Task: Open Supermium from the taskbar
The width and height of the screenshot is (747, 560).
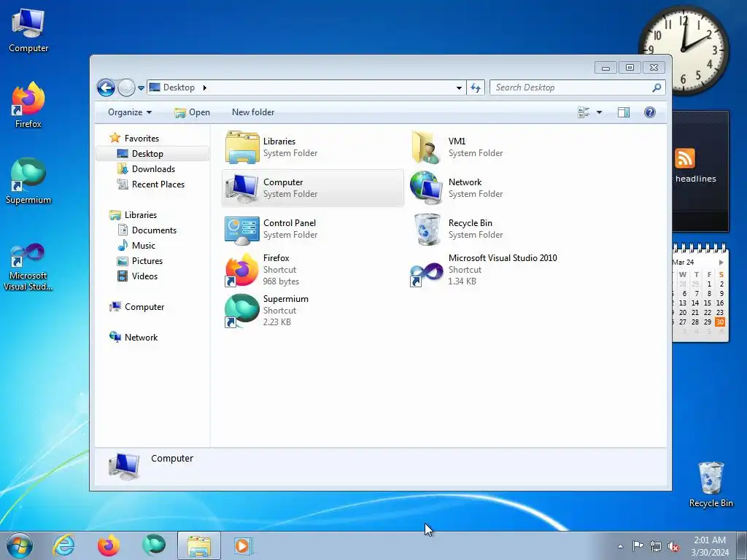Action: (154, 545)
